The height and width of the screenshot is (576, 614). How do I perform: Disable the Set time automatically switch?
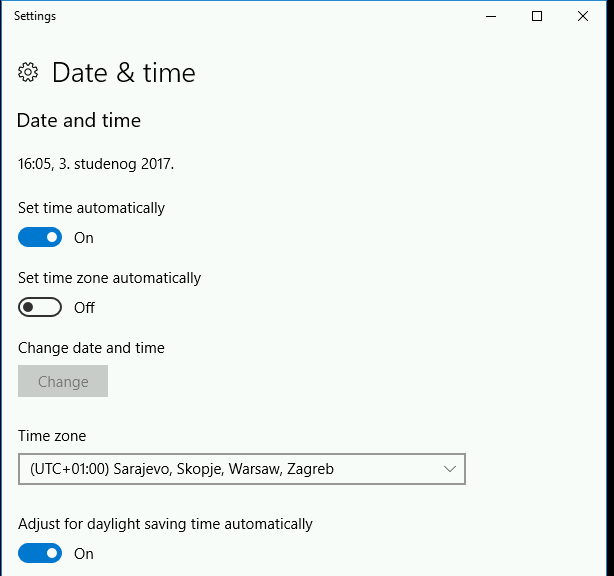(40, 238)
